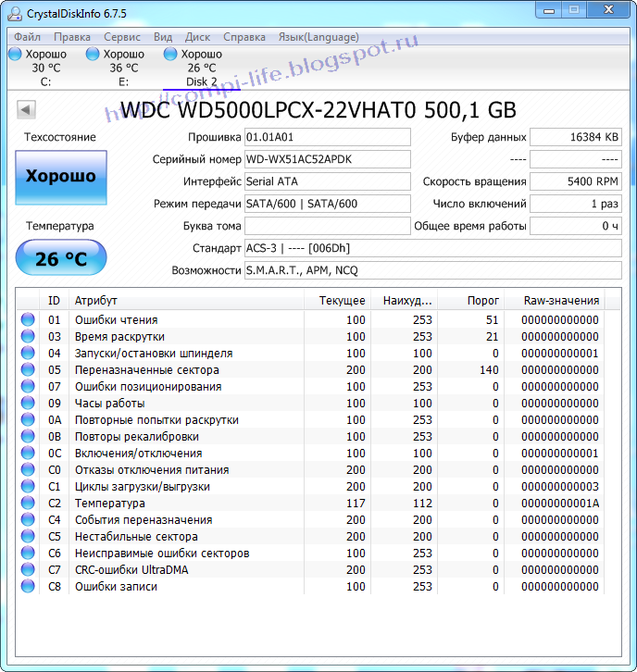
Task: Switch to the Disk 2 tab label
Action: (202, 81)
